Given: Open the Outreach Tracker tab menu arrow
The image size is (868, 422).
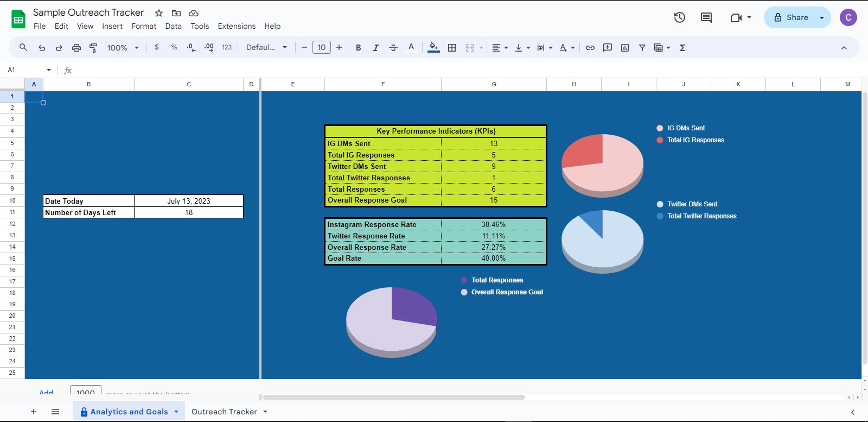Looking at the screenshot, I should pos(265,412).
